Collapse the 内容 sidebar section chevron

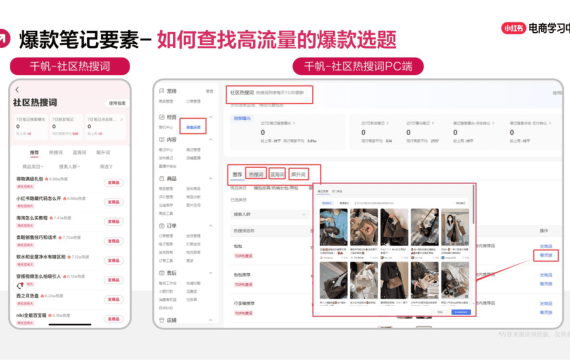[210, 140]
